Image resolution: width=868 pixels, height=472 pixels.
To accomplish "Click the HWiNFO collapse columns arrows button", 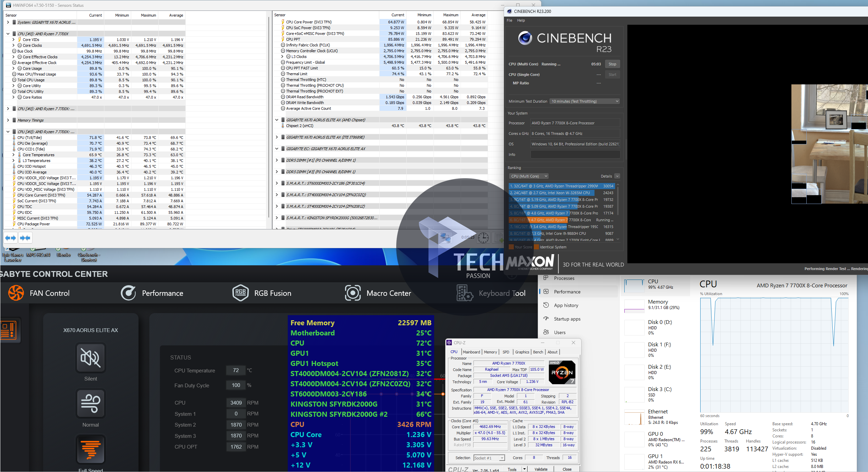I will point(25,238).
